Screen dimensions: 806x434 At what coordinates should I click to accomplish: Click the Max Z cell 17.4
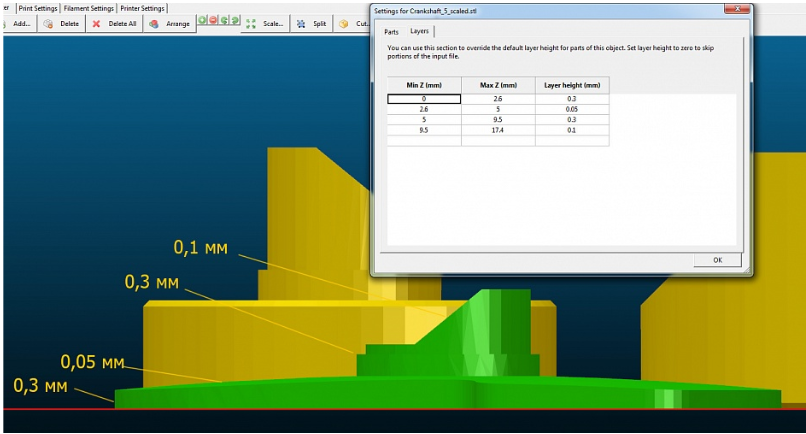coord(498,130)
